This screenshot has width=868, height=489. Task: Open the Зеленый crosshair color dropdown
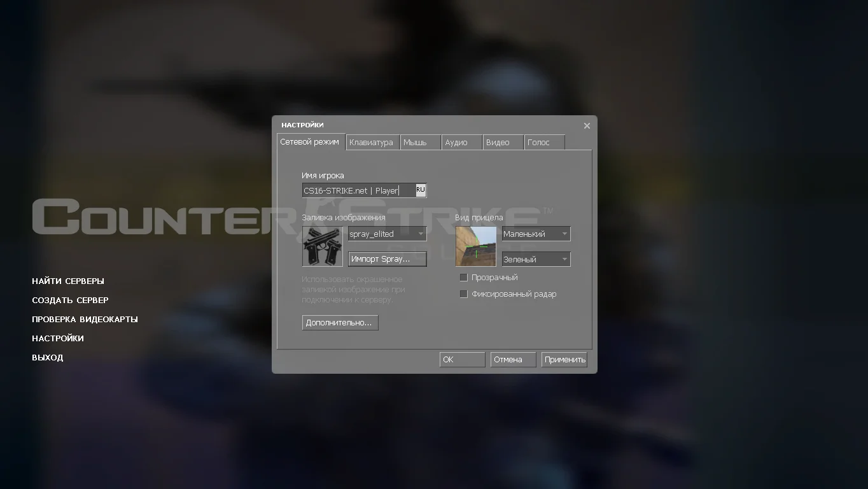click(x=536, y=260)
